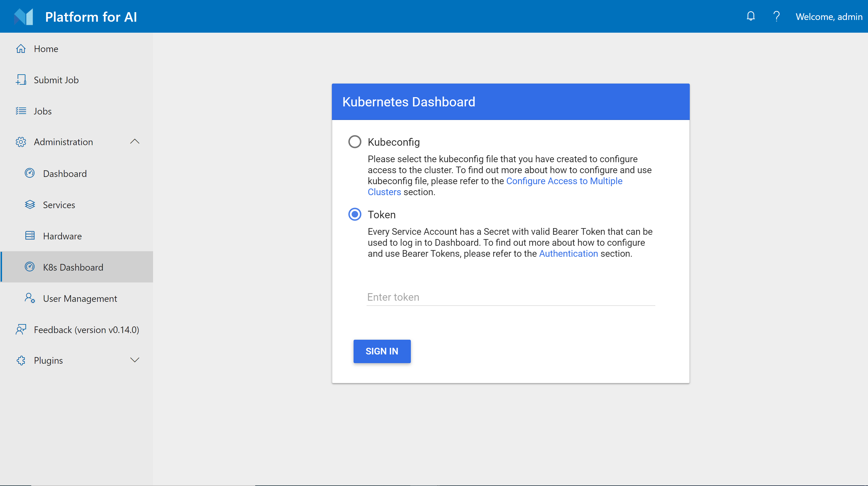This screenshot has width=868, height=486.
Task: Open the Dashboard menu item
Action: (65, 173)
